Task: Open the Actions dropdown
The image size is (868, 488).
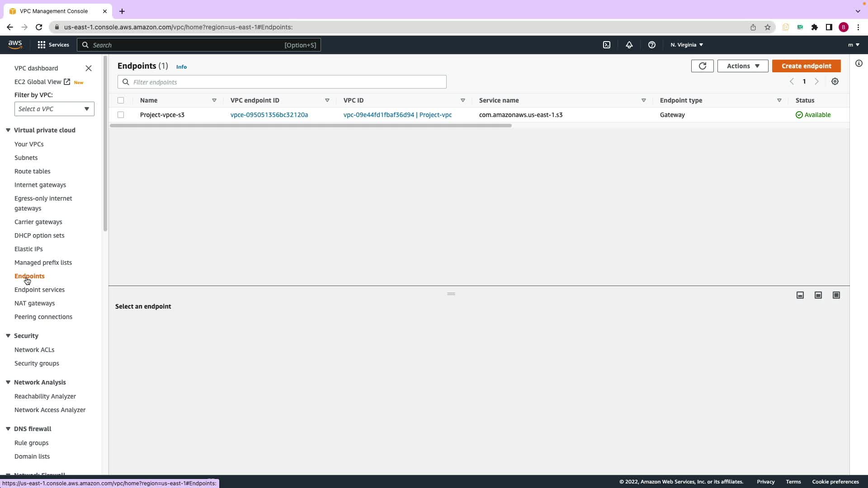Action: point(742,66)
